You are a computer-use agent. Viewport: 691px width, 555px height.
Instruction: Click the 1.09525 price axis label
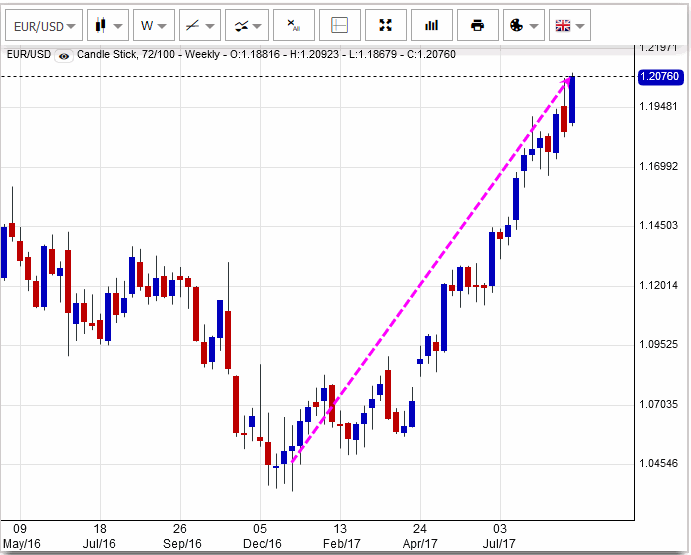pyautogui.click(x=658, y=345)
